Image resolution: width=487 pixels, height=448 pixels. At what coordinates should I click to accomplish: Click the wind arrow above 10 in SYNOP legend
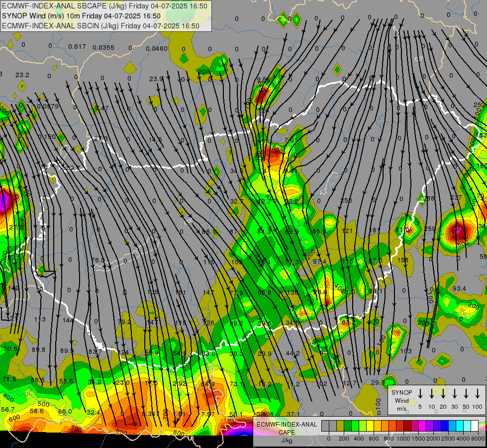(x=431, y=394)
